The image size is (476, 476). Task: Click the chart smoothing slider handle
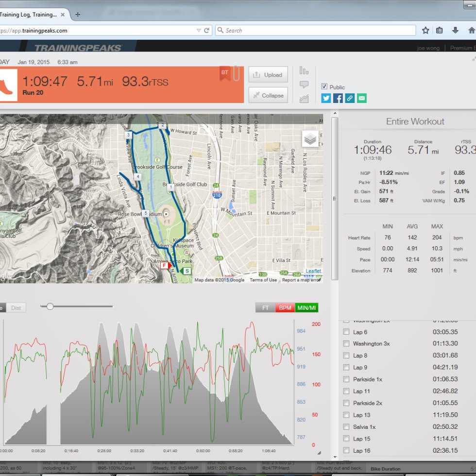[x=50, y=306]
